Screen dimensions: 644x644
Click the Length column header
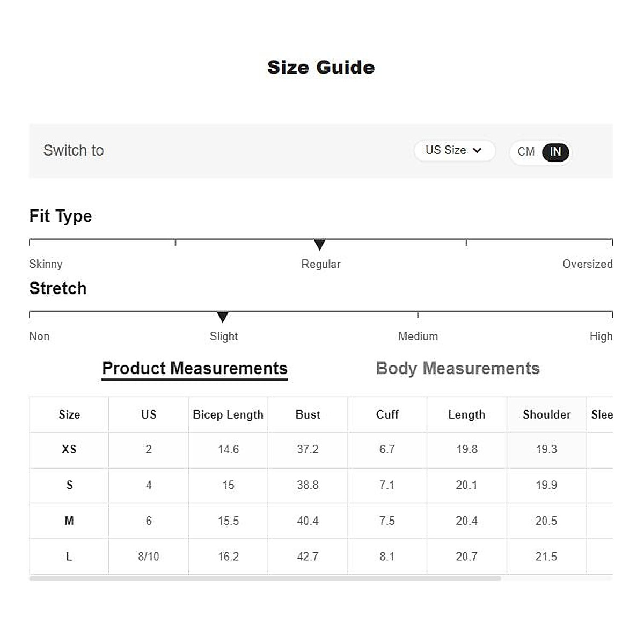[x=467, y=415]
